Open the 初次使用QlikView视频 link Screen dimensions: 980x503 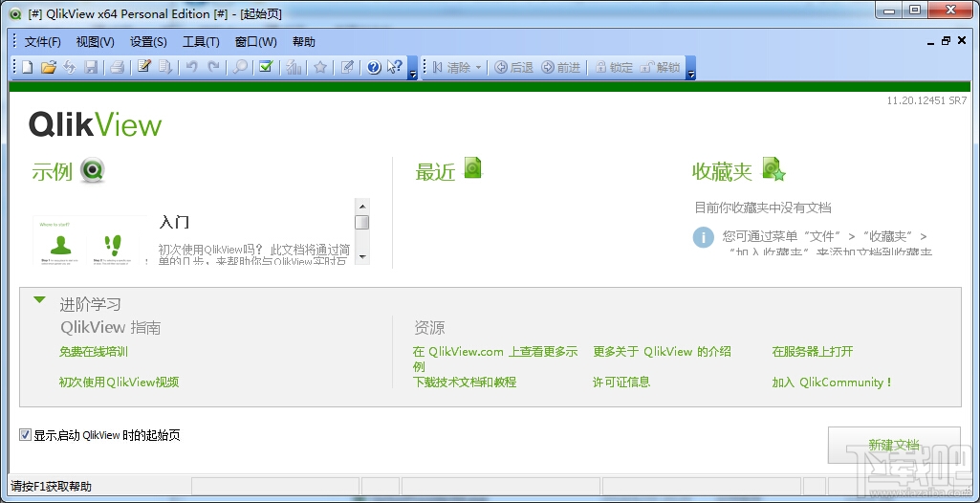click(x=119, y=382)
